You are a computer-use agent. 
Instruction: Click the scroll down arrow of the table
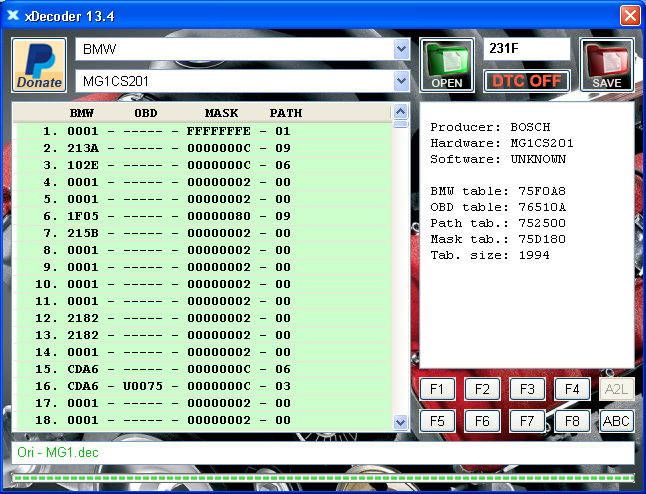point(402,424)
